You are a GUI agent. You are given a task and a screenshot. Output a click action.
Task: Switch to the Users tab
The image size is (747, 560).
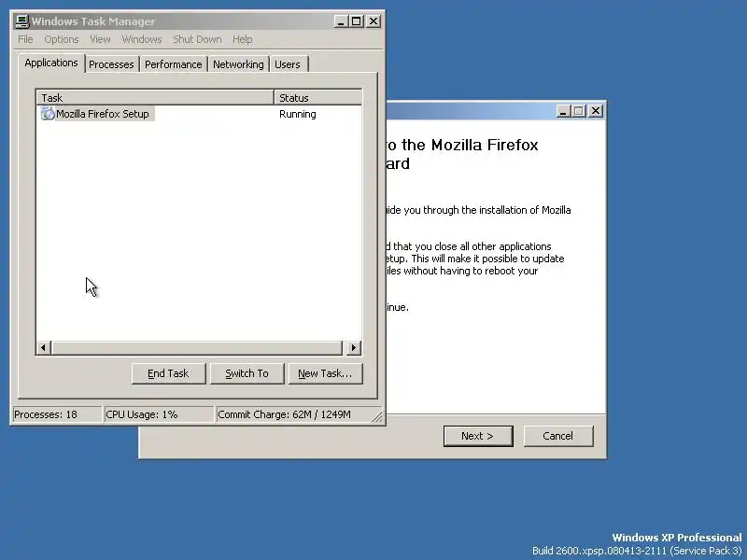(x=288, y=64)
